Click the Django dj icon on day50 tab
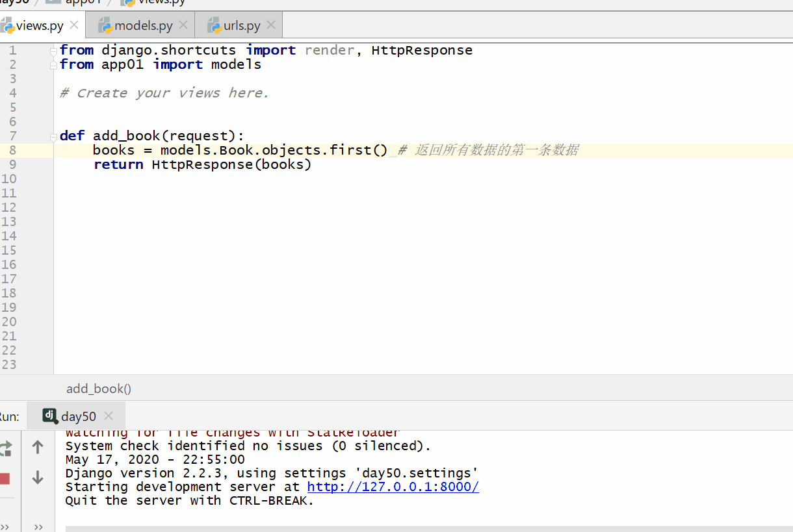 tap(50, 416)
